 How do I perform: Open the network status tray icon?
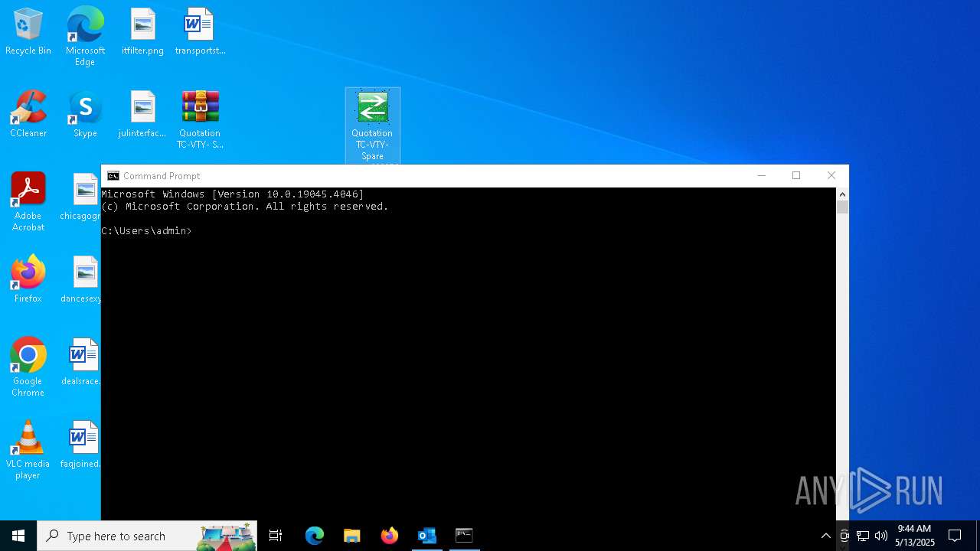(863, 536)
